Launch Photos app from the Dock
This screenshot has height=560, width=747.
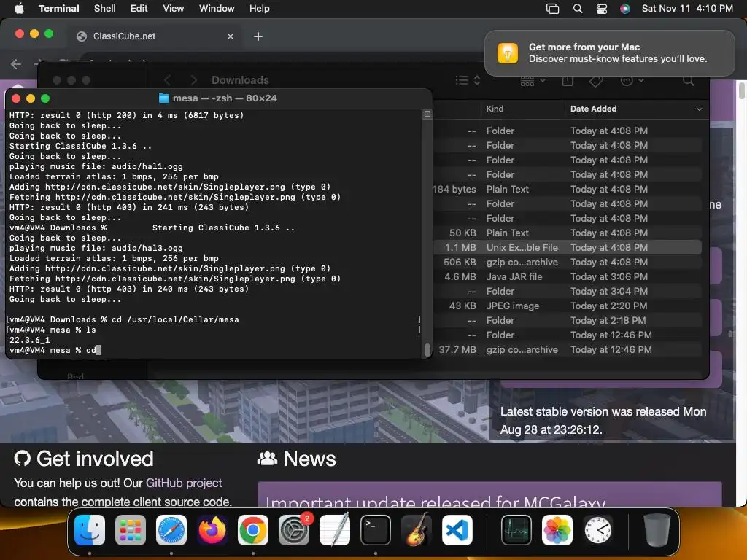(557, 530)
